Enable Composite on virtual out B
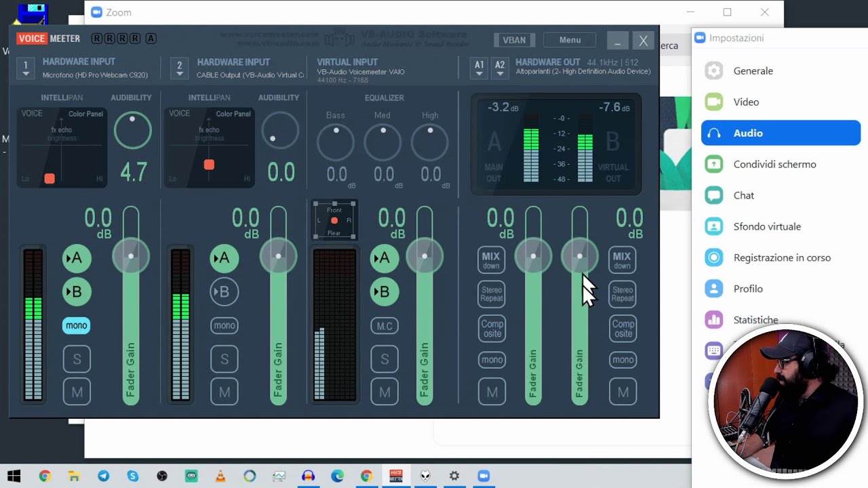 click(x=623, y=328)
